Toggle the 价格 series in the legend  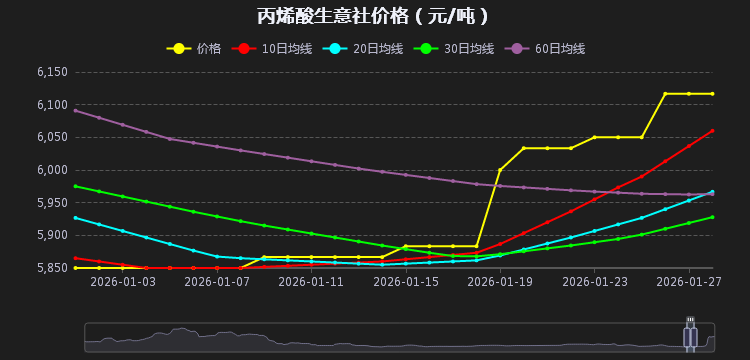pos(194,48)
